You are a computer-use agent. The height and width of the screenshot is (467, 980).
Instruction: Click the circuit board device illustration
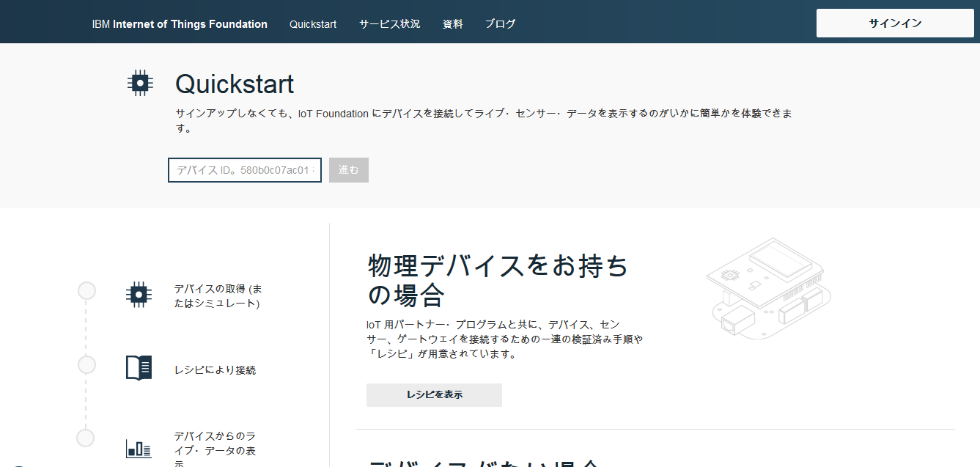coord(769,288)
